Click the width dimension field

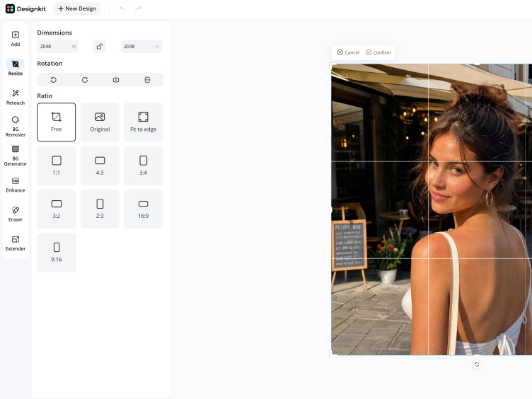tap(58, 47)
